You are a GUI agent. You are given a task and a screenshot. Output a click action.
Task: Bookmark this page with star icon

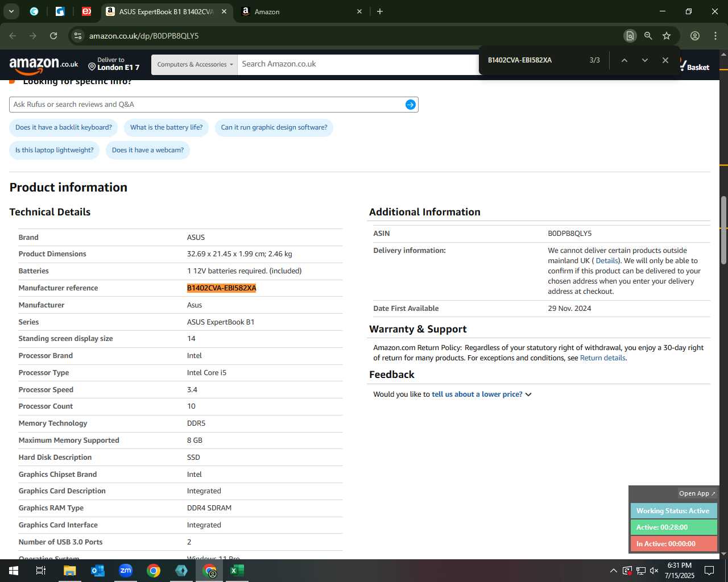667,36
